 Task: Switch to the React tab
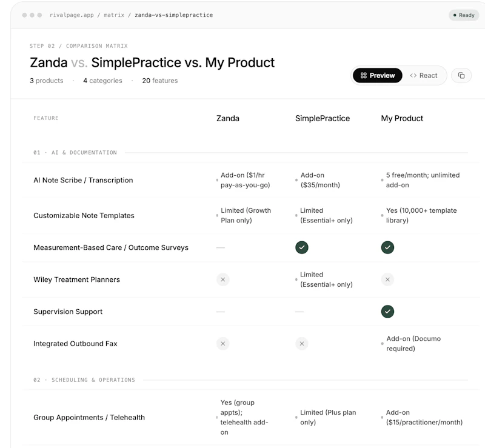[x=424, y=76]
